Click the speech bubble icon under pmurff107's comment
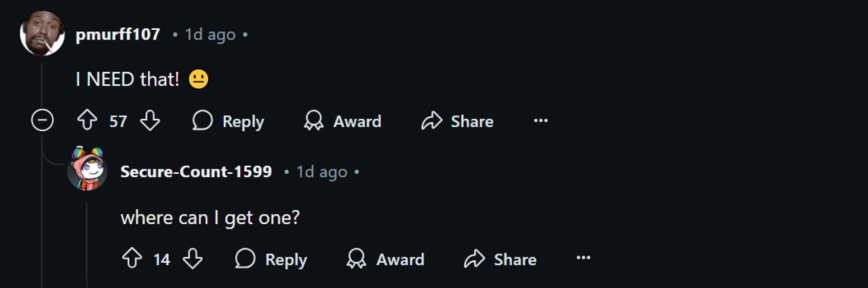Screen dimensions: 868x288 (202, 121)
